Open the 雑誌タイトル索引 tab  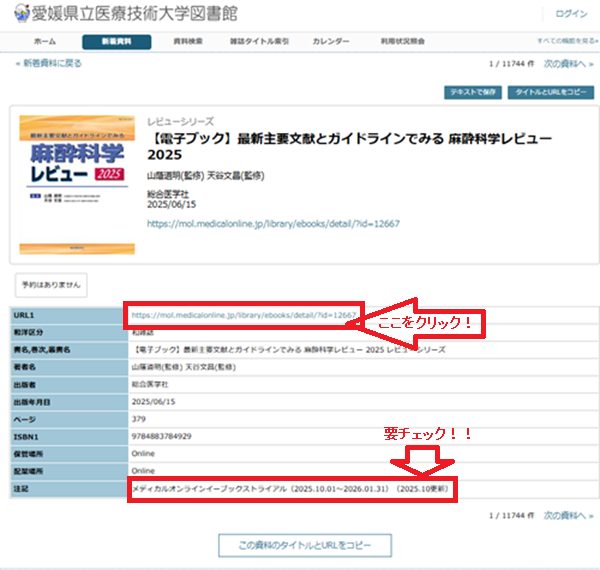(x=259, y=42)
